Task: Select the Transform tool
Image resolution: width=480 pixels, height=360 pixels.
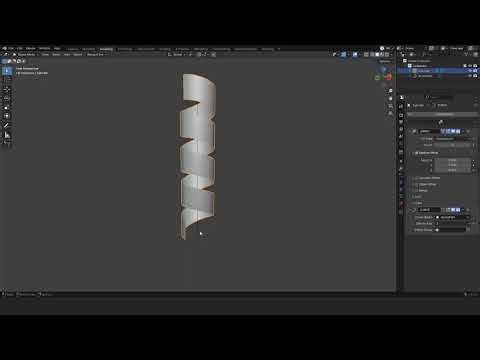Action: point(7,116)
